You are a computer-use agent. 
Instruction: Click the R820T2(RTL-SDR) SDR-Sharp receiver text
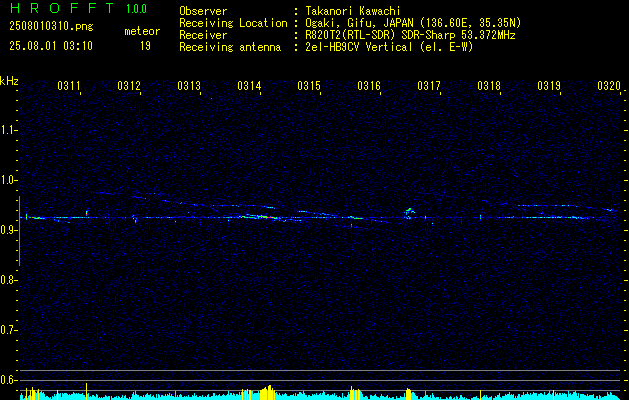click(410, 35)
